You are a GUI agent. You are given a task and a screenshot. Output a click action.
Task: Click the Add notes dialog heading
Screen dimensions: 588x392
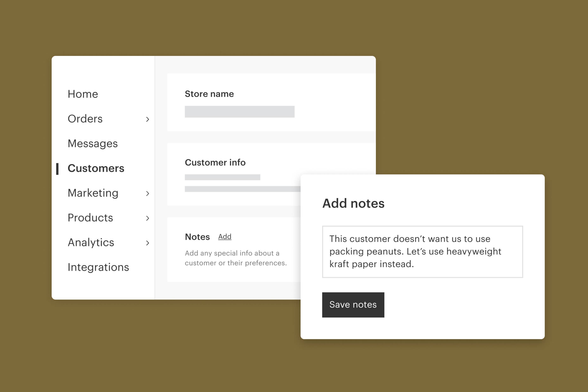[353, 203]
